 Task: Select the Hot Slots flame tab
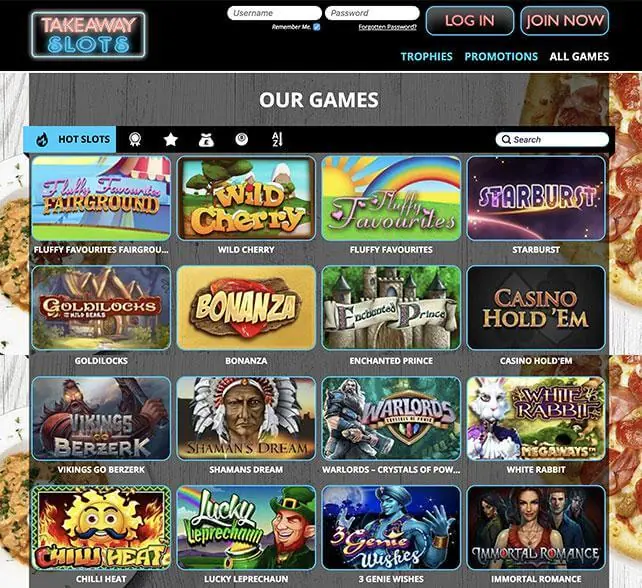pos(70,139)
